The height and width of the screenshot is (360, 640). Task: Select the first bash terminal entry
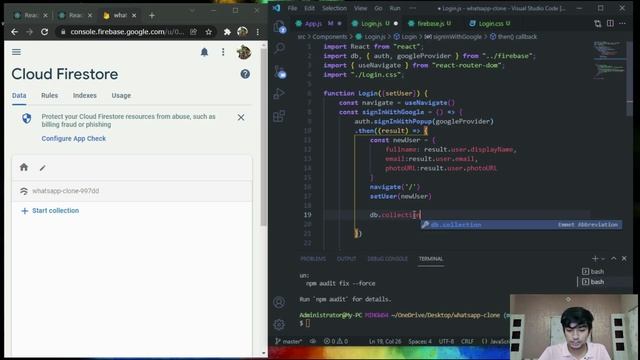coord(593,271)
